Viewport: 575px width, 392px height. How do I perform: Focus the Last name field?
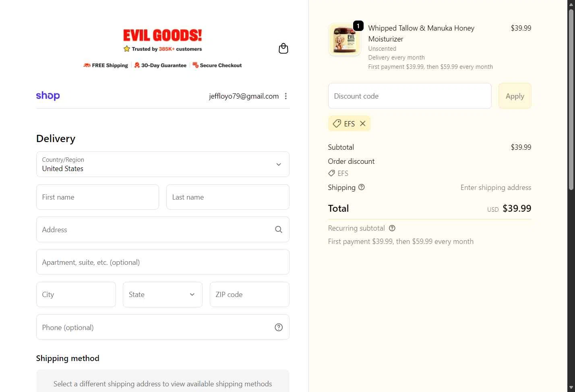228,197
